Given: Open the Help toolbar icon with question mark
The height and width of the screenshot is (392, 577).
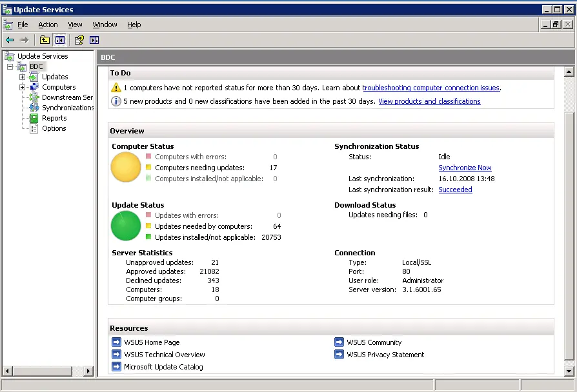Looking at the screenshot, I should pos(79,40).
